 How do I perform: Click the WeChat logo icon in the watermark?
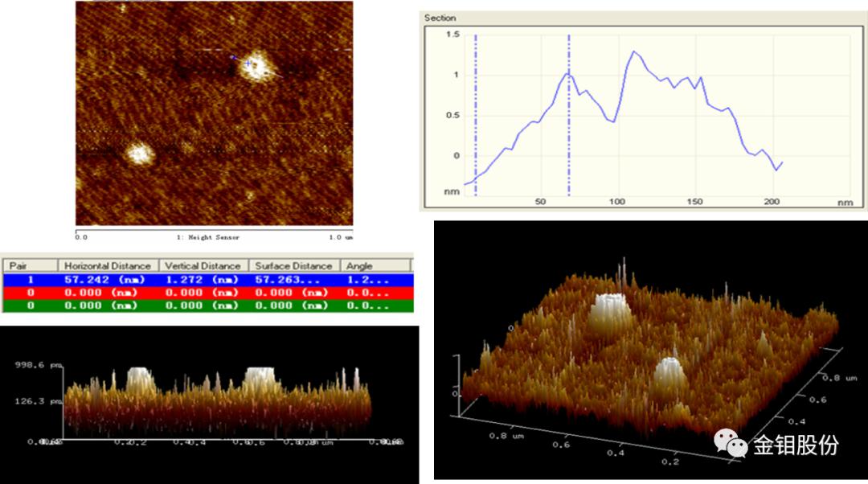(731, 443)
